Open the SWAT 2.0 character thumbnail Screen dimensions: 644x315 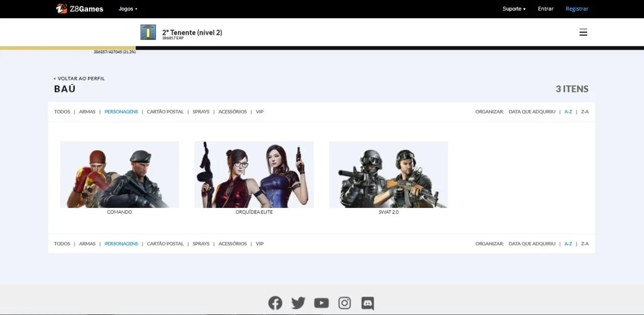point(388,174)
